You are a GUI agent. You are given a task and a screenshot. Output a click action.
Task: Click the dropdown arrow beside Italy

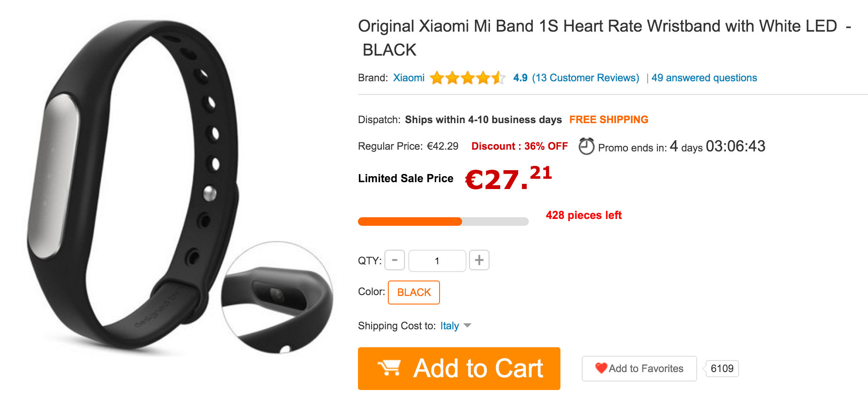coord(467,326)
